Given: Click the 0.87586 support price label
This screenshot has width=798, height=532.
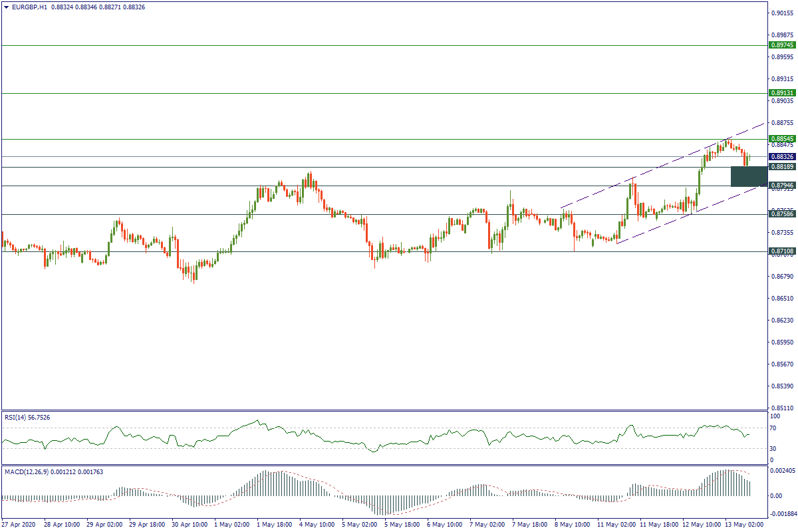Looking at the screenshot, I should (x=781, y=214).
